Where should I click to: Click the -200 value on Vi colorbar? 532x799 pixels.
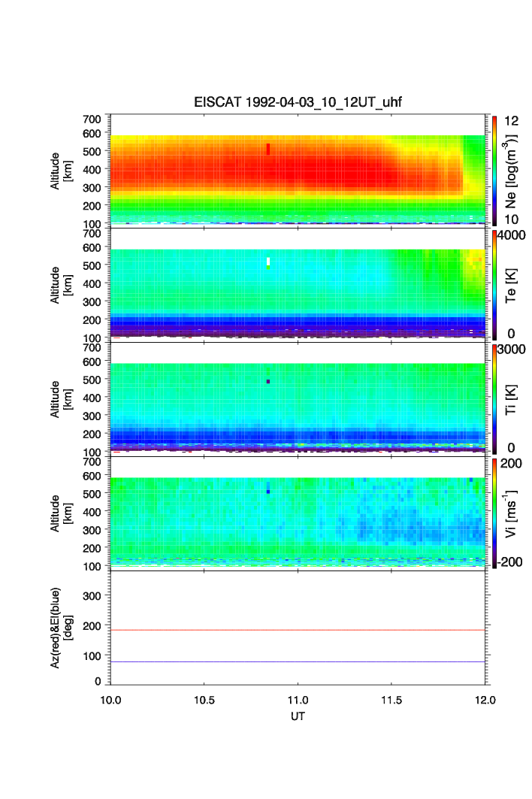point(509,562)
